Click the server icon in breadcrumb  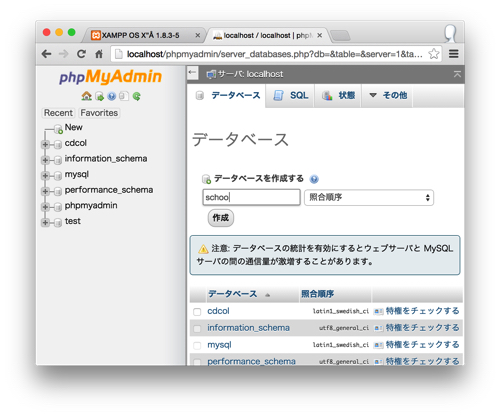[211, 74]
